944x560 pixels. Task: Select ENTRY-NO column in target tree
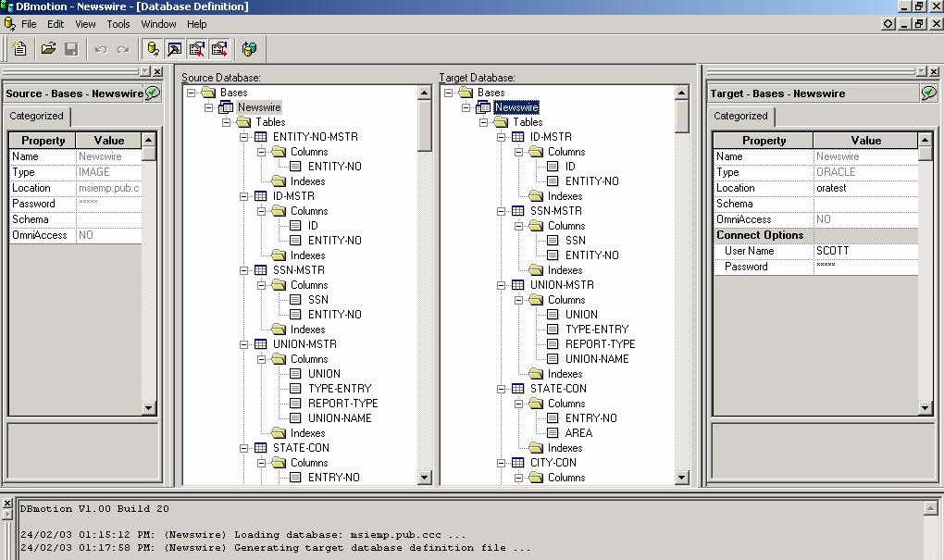[x=590, y=418]
